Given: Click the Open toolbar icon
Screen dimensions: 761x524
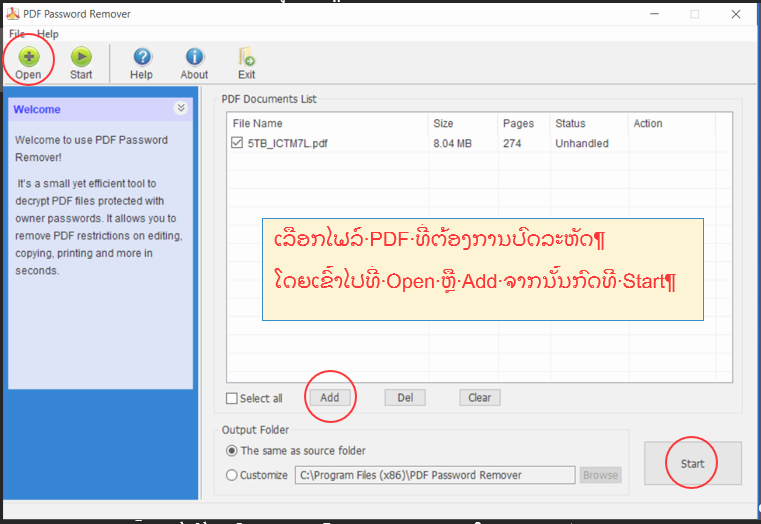Looking at the screenshot, I should coord(28,58).
